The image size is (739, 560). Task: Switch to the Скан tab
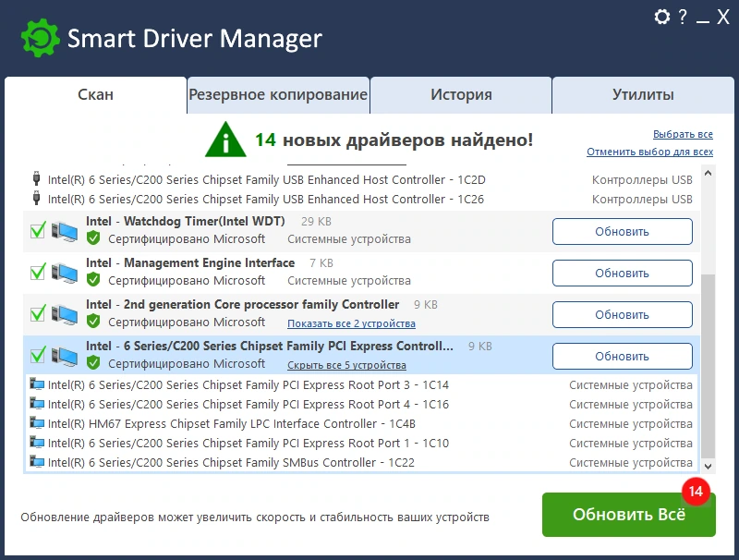[x=95, y=95]
